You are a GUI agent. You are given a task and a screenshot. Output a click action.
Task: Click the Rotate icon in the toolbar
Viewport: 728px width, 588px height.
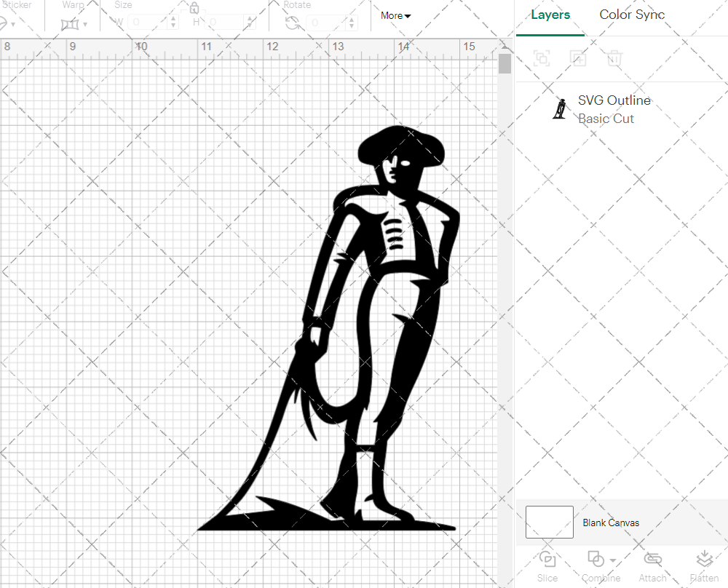click(292, 21)
